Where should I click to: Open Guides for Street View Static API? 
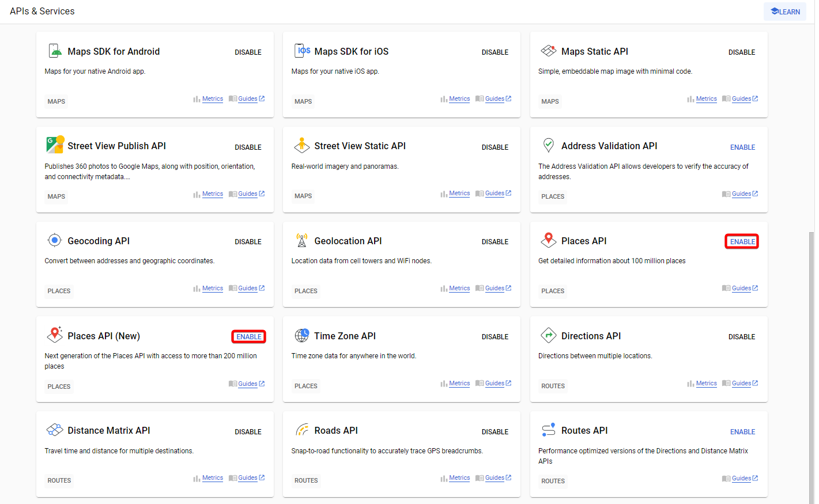pyautogui.click(x=495, y=194)
